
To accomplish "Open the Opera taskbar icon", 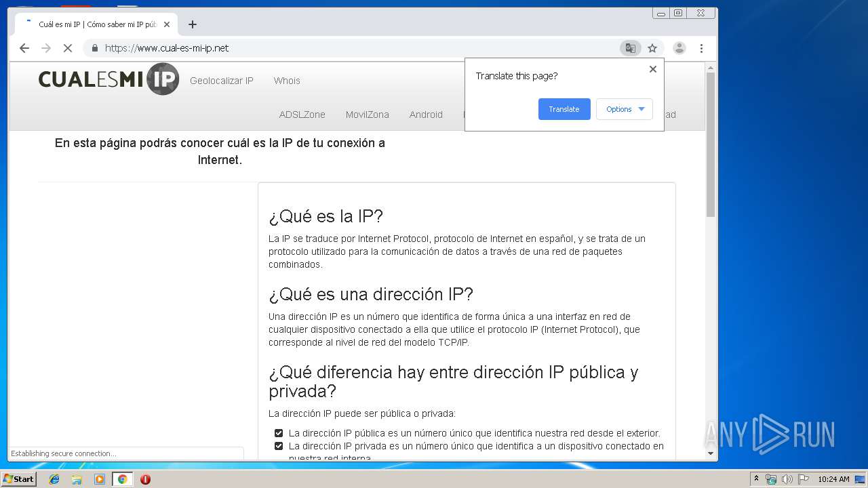I will (145, 479).
